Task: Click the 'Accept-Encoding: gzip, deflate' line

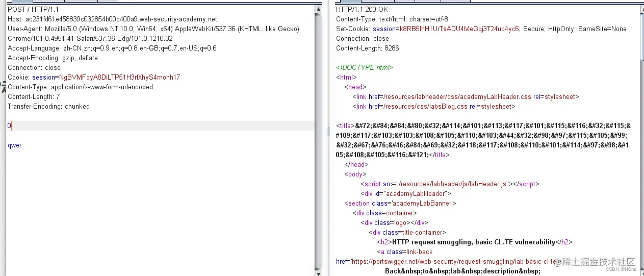Action: pos(53,58)
